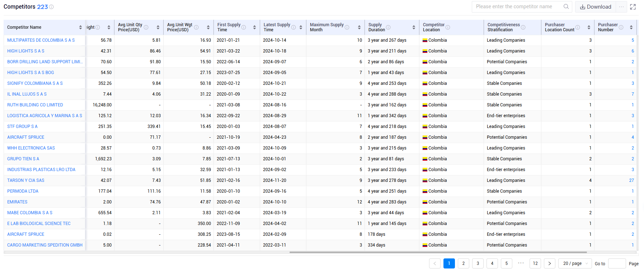Click info icon beside Latest Supply Time
This screenshot has width=644, height=271.
click(x=293, y=27)
